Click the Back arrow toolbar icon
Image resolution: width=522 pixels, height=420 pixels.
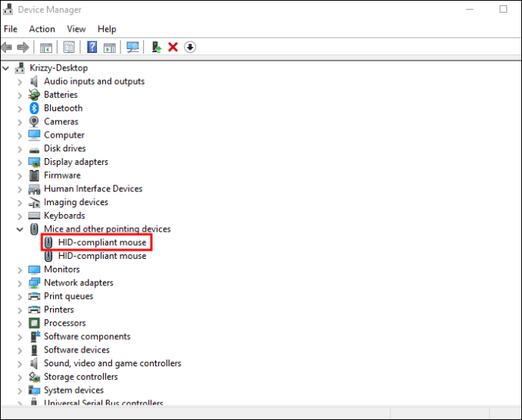coord(7,47)
